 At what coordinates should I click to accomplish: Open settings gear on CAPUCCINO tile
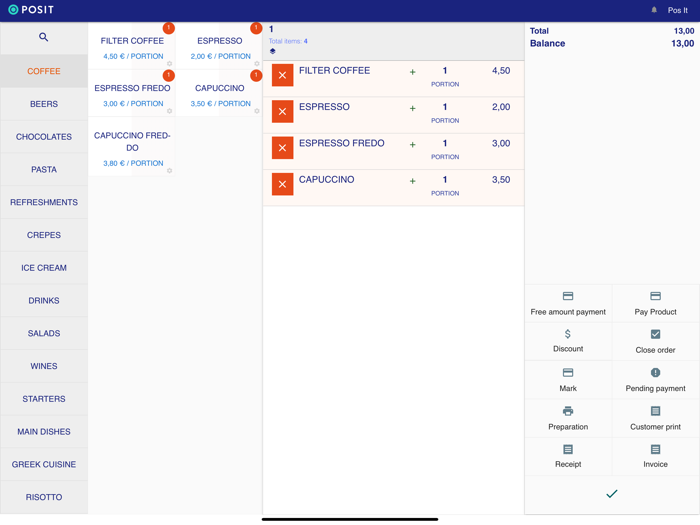257,111
